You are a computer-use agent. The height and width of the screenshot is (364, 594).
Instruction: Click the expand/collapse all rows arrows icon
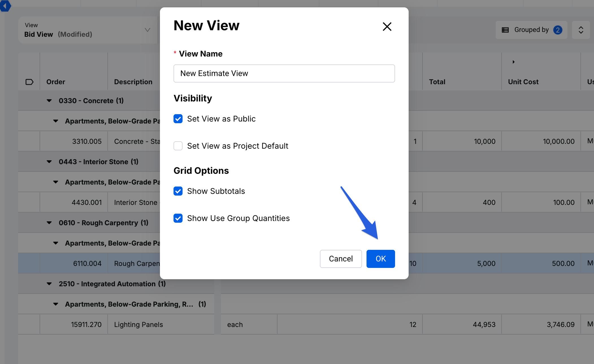click(x=581, y=30)
